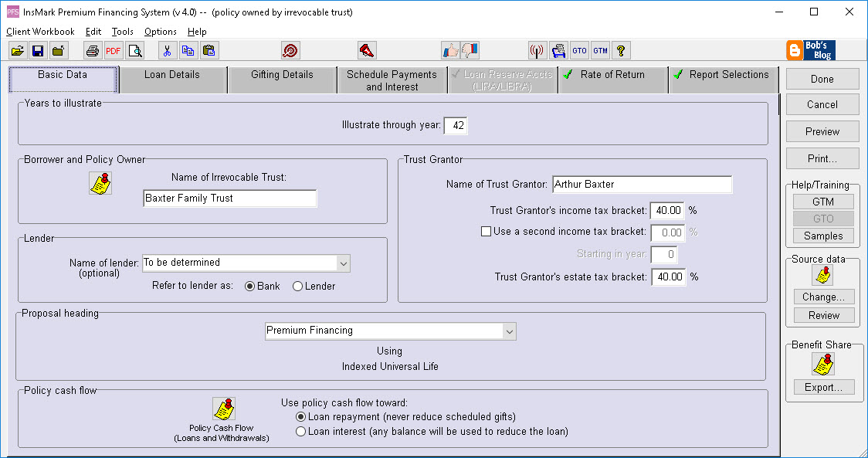This screenshot has width=868, height=458.
Task: Click the Paste clipboard icon
Action: pyautogui.click(x=209, y=50)
